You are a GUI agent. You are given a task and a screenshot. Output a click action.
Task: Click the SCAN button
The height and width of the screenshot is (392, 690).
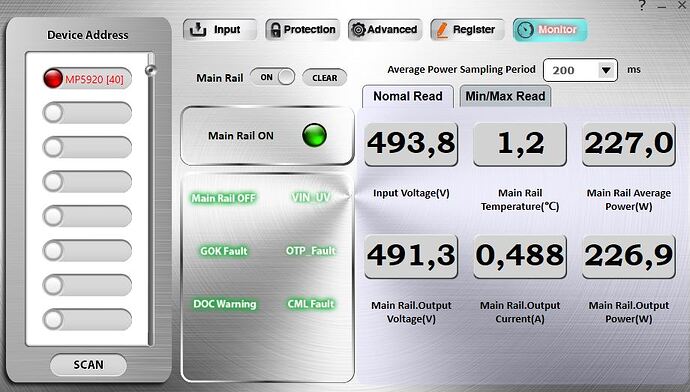[88, 365]
